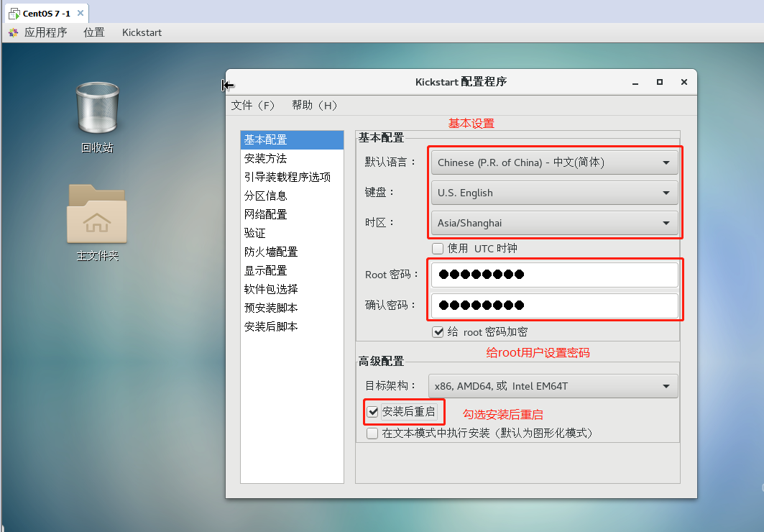
Task: Click the Kickstart 配置程序 title bar
Action: tap(461, 82)
